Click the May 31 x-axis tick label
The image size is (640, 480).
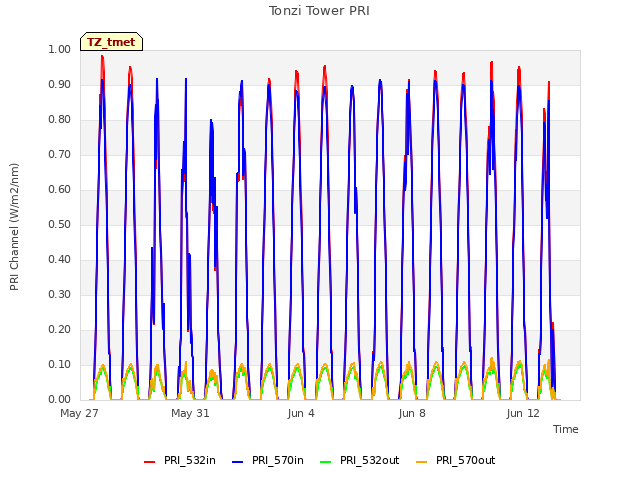(190, 413)
